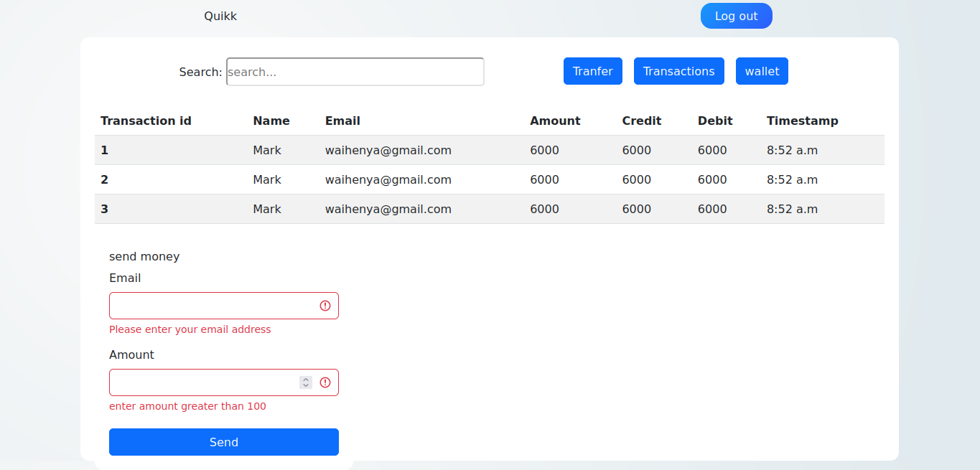Screen dimensions: 980x470
Task: Click the Debit value 6000 in row 3
Action: (x=712, y=209)
